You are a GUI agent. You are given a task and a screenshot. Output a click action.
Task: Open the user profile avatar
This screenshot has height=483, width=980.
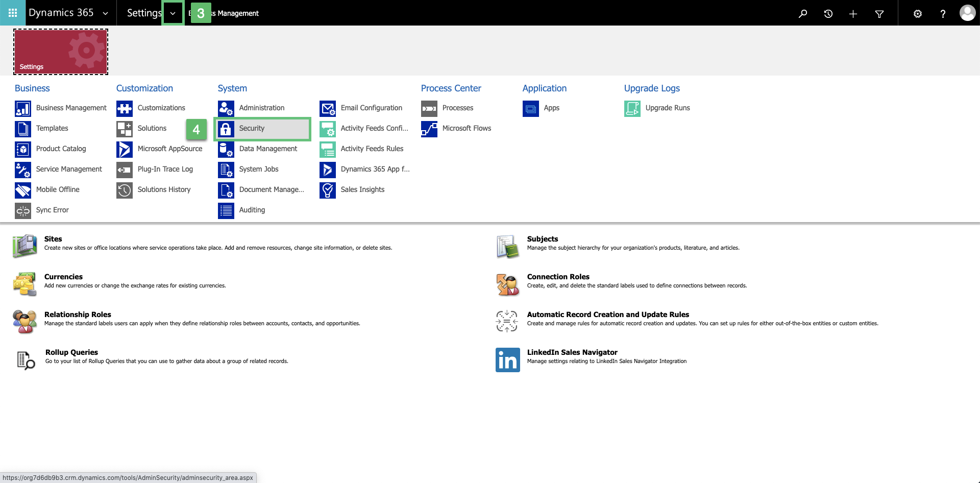967,13
